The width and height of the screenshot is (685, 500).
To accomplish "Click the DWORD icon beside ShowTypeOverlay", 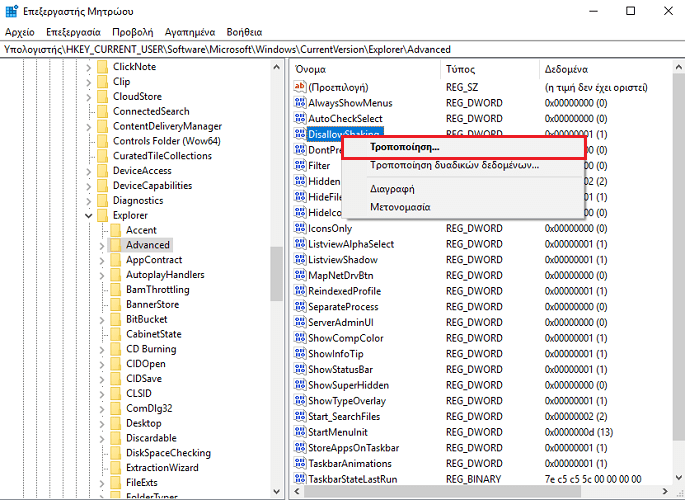I will click(300, 401).
